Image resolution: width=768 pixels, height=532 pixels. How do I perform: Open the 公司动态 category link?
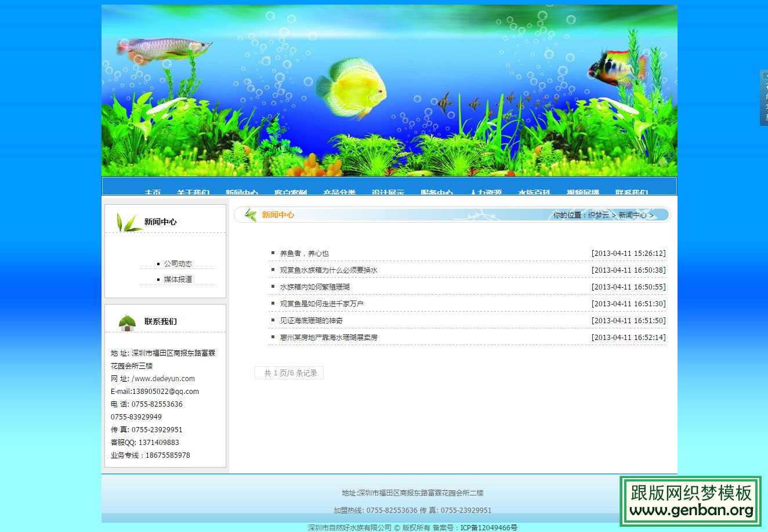click(x=178, y=263)
